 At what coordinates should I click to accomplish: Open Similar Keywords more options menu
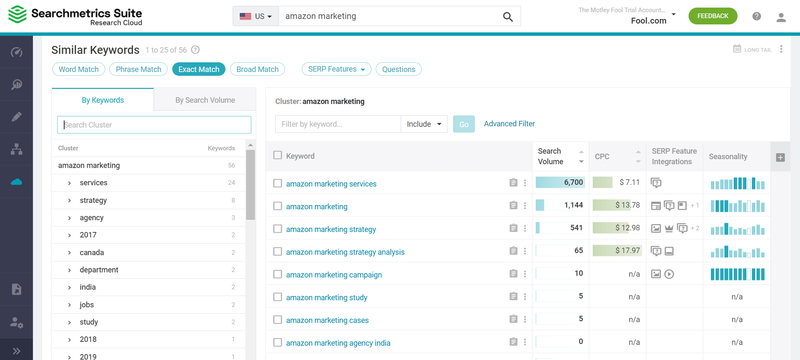click(x=781, y=49)
